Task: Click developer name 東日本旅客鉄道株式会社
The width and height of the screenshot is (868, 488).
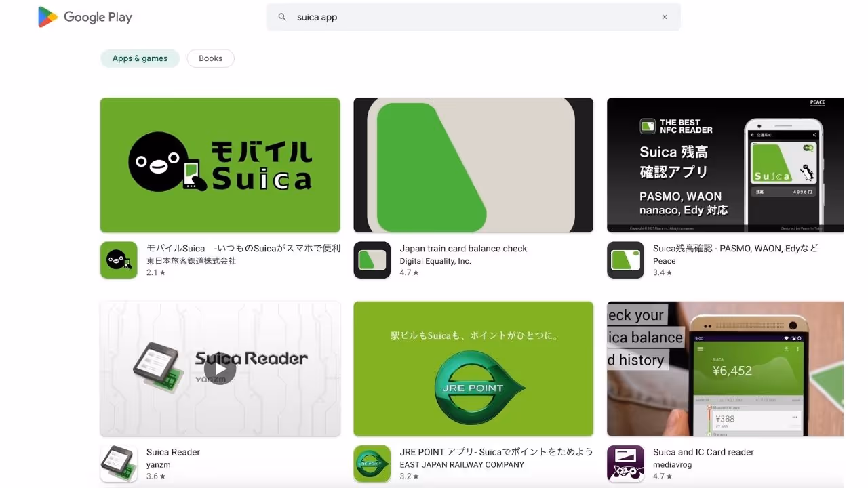Action: pyautogui.click(x=191, y=261)
